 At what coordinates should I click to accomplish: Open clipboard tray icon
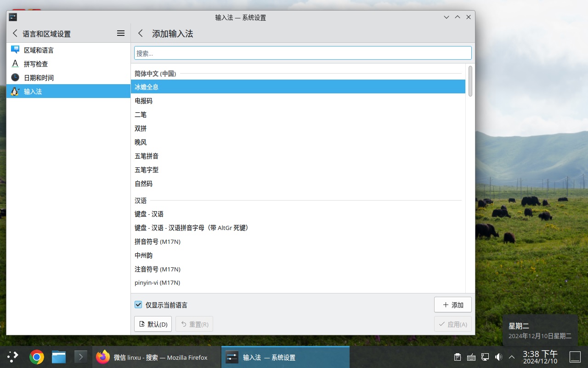(x=458, y=357)
